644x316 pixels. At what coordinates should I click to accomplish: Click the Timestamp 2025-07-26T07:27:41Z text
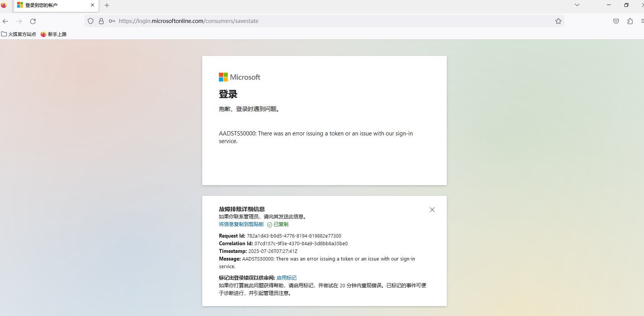click(273, 251)
